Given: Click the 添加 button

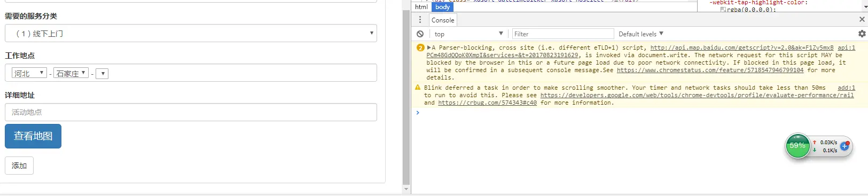Looking at the screenshot, I should tap(19, 166).
